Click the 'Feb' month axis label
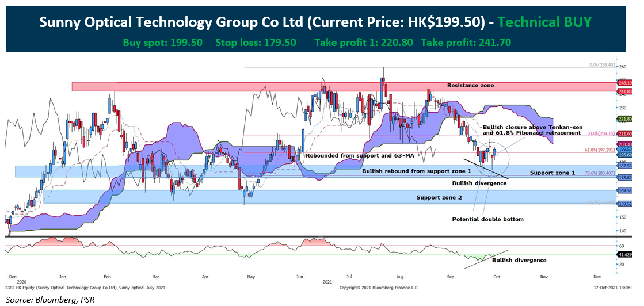Image resolution: width=644 pixels, height=306 pixels. tap(108, 277)
